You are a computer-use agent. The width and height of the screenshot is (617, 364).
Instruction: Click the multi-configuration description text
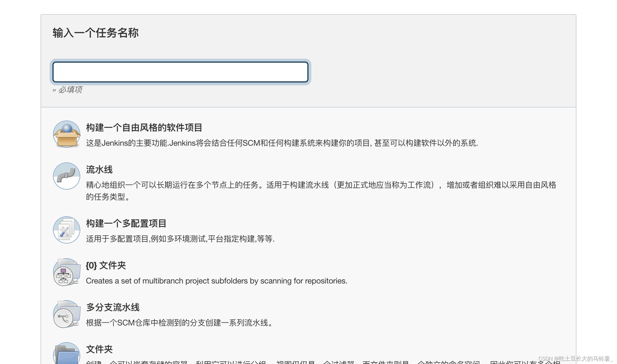[x=180, y=239]
